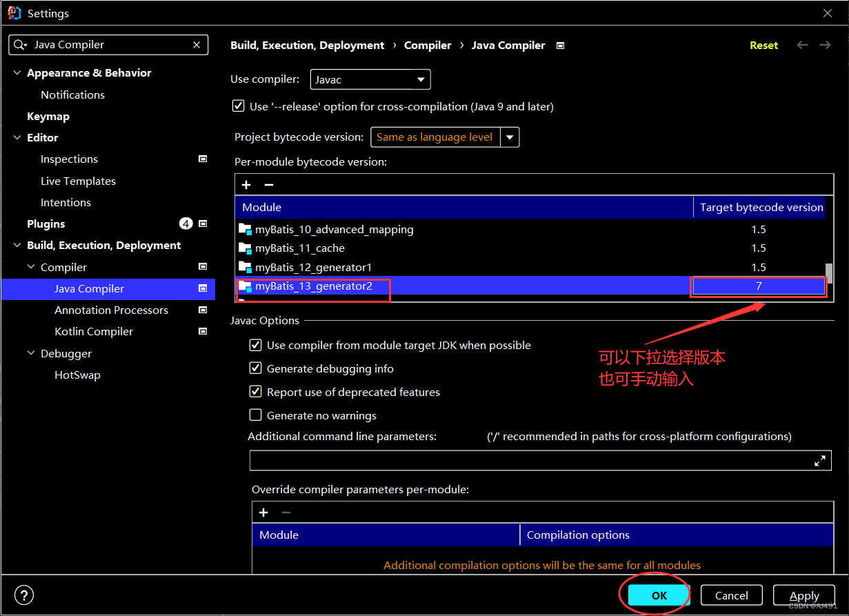Expand the command line parameters field

coord(820,461)
